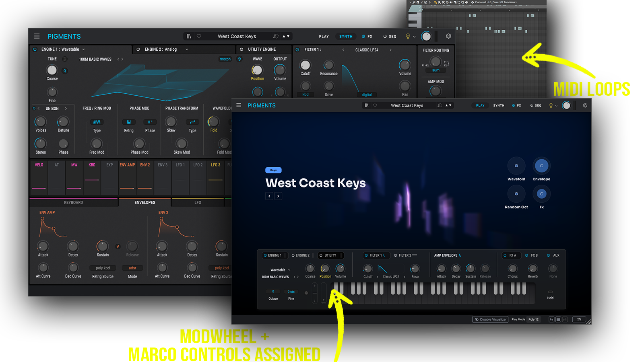Toggle Filter 2 power in play view panel
This screenshot has height=362, width=644.
pyautogui.click(x=395, y=255)
